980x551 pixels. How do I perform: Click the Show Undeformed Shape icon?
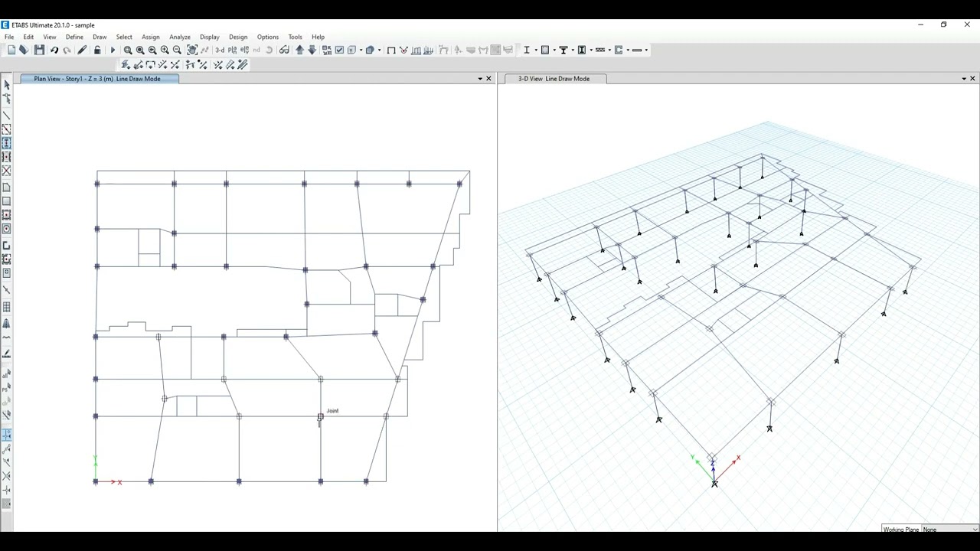click(391, 50)
